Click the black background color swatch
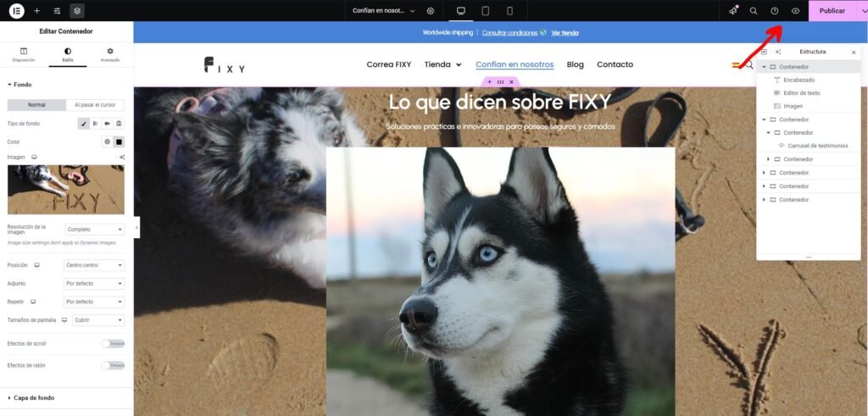868x416 pixels. pyautogui.click(x=119, y=141)
